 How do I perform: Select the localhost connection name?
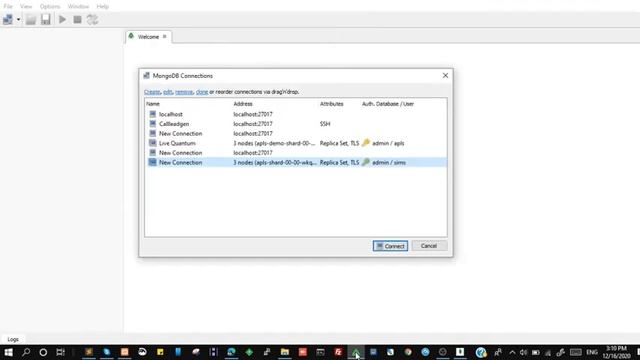coord(171,114)
